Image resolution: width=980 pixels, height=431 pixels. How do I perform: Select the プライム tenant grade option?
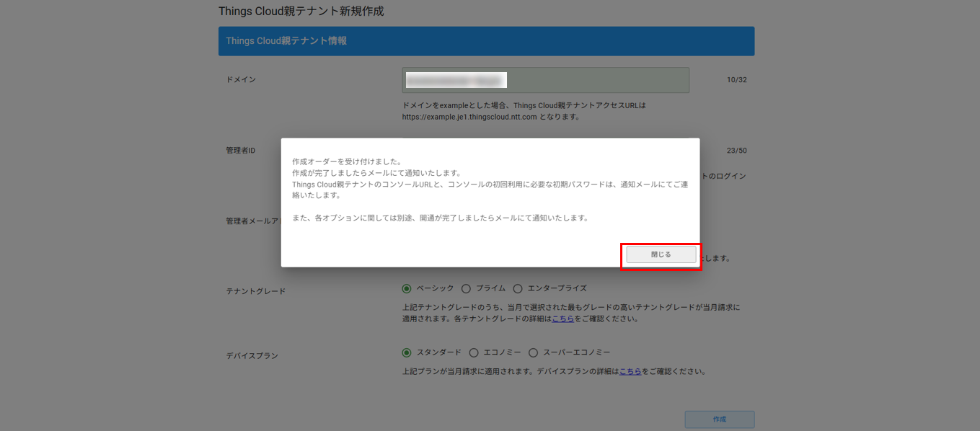pos(466,288)
